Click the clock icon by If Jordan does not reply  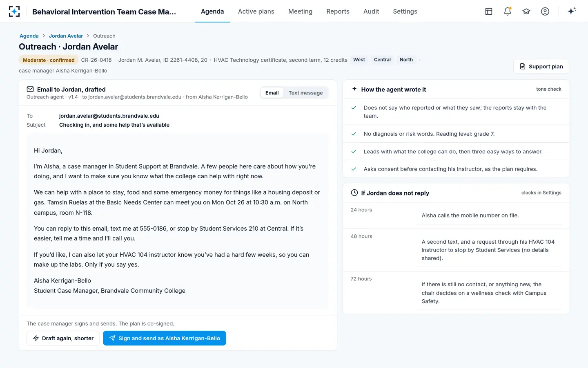[354, 193]
